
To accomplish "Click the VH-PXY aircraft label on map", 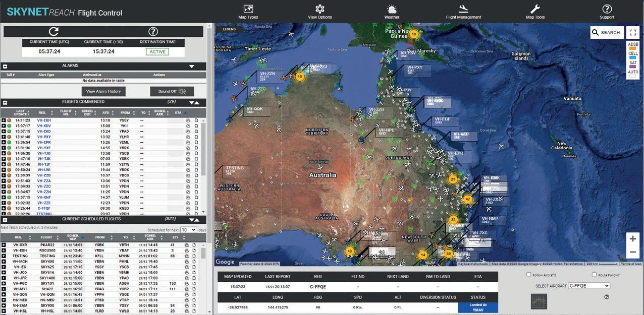I will click(417, 70).
